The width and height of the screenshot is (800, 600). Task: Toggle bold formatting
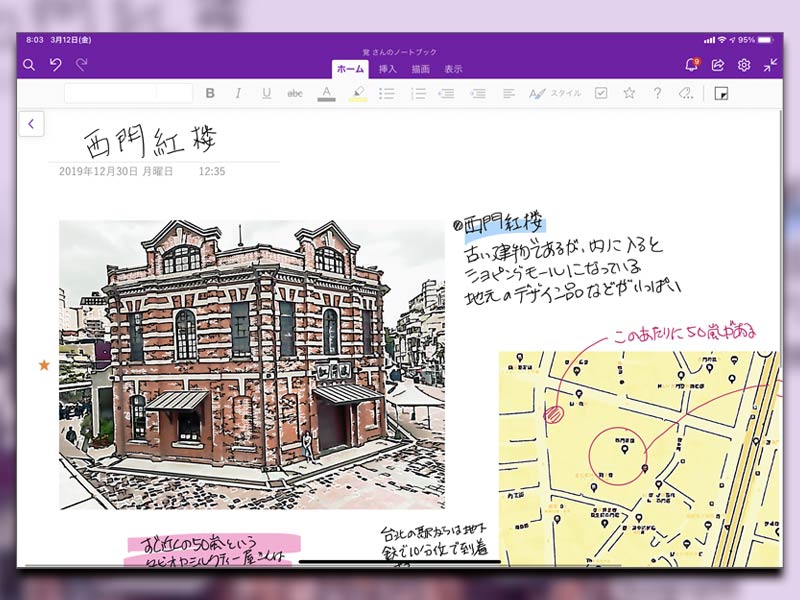(210, 92)
